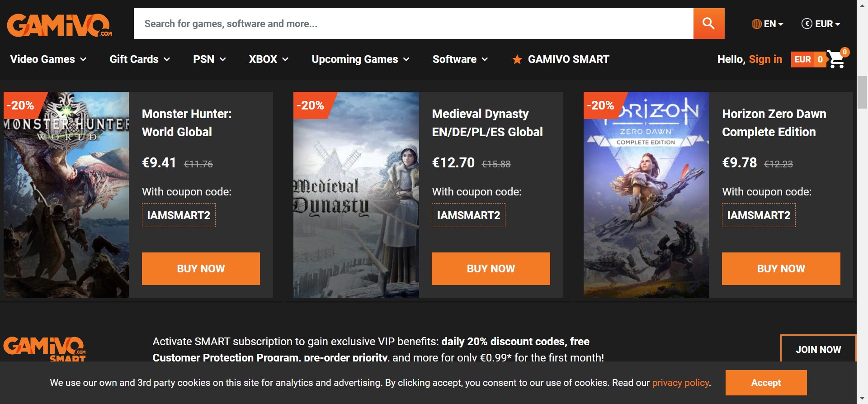Click the search games input field
The width and height of the screenshot is (868, 404).
coord(413,24)
